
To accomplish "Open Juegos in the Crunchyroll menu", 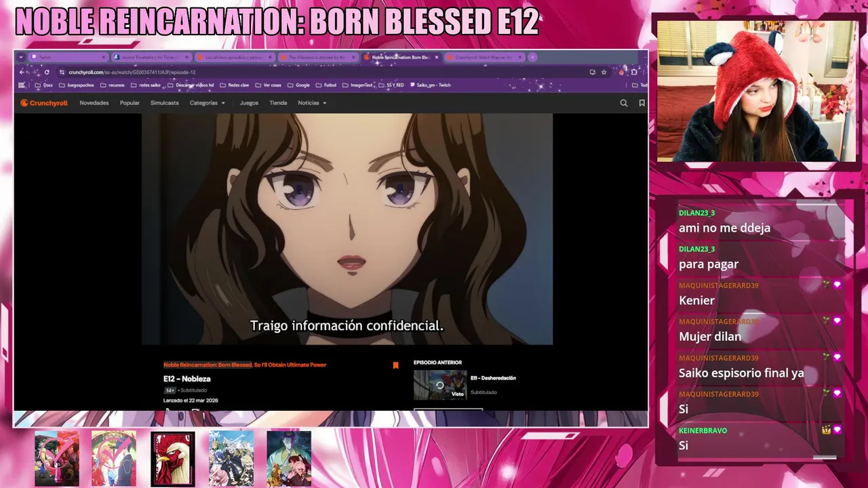I will point(249,103).
